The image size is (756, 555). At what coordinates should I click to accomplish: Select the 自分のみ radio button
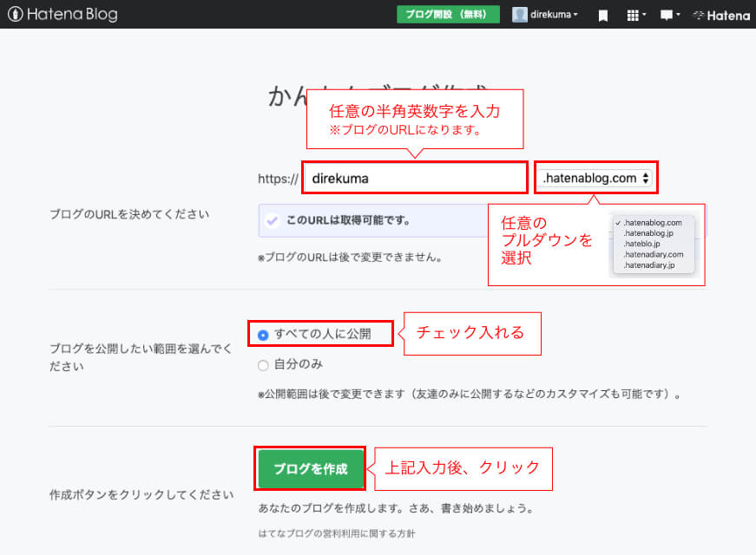coord(263,365)
